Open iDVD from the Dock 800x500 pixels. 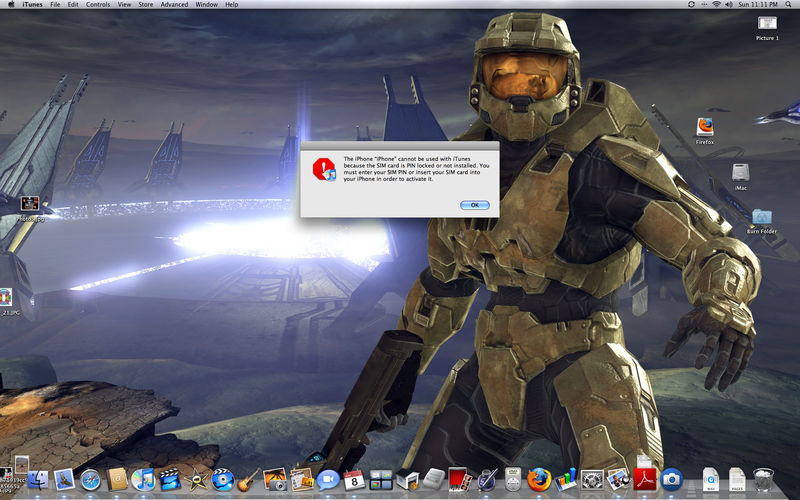223,480
